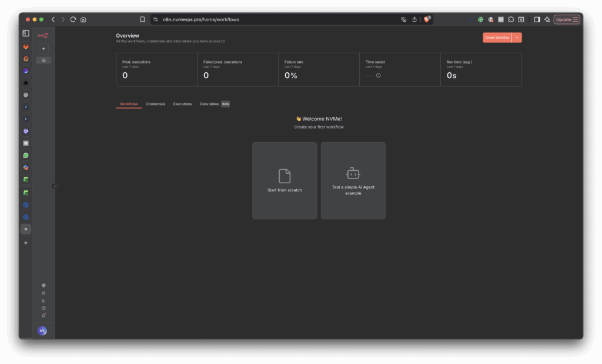602x364 pixels.
Task: Toggle the browser sidebar panel button
Action: click(537, 19)
